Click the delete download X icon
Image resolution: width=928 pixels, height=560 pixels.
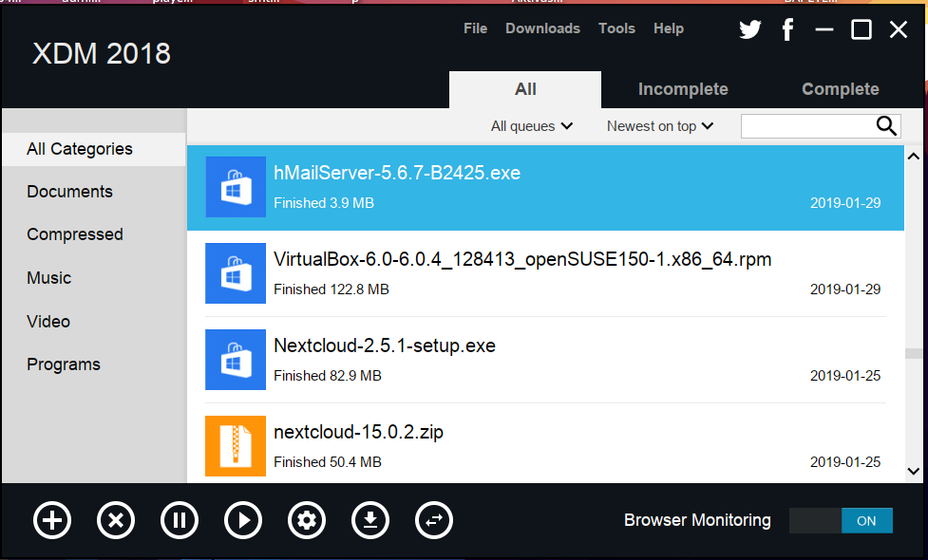click(116, 520)
